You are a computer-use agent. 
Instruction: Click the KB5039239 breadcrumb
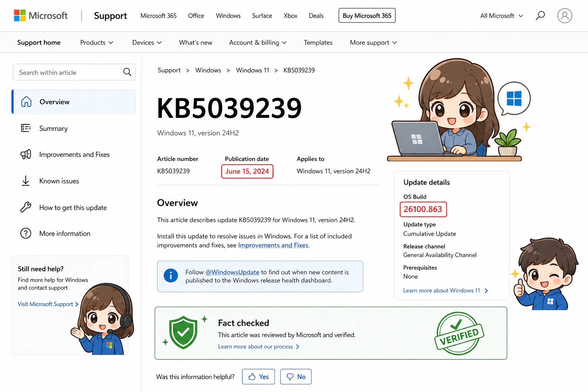(299, 70)
